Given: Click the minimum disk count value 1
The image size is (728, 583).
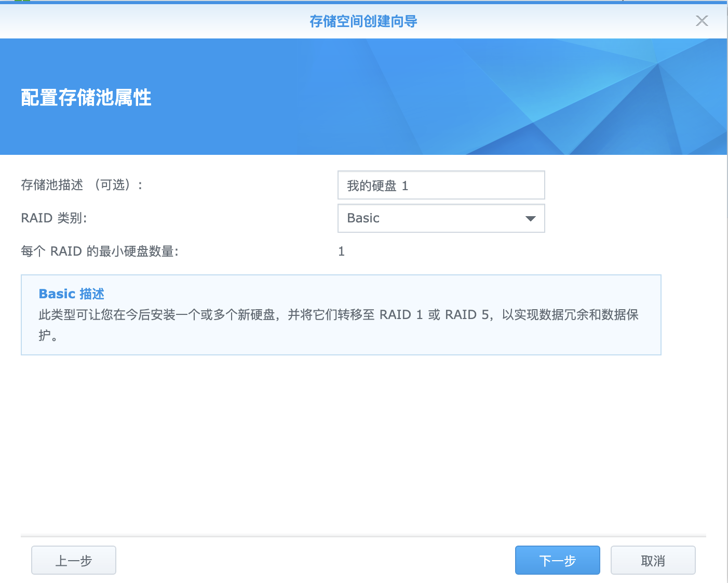Looking at the screenshot, I should (x=341, y=251).
